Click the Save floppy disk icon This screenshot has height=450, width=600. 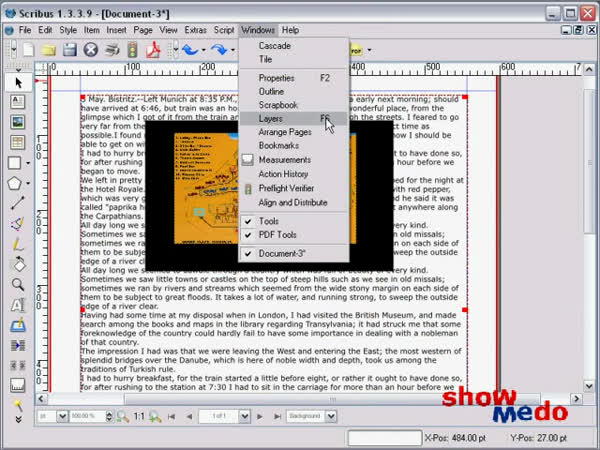(70, 50)
